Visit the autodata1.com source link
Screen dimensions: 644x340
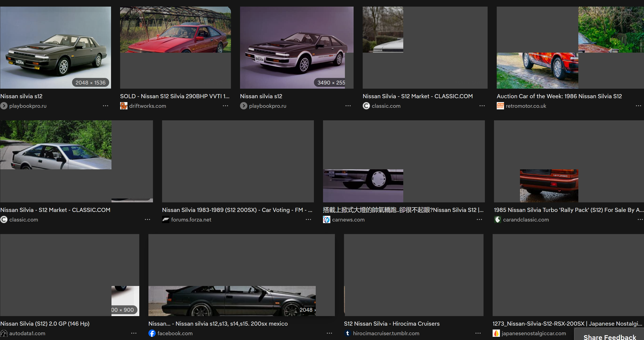[x=27, y=333]
